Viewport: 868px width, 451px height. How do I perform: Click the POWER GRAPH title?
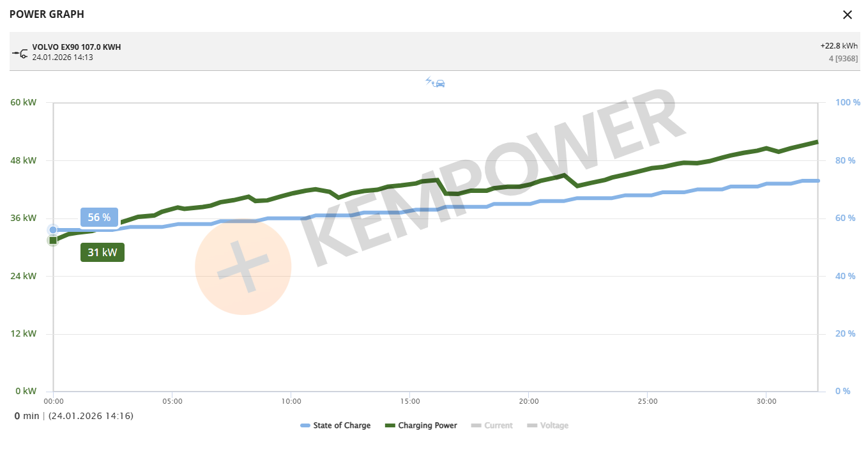[47, 14]
